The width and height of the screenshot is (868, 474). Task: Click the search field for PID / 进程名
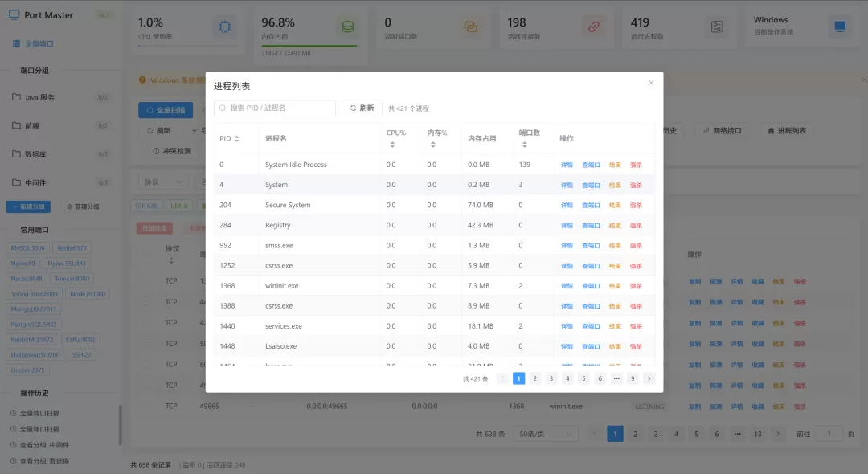[x=275, y=108]
